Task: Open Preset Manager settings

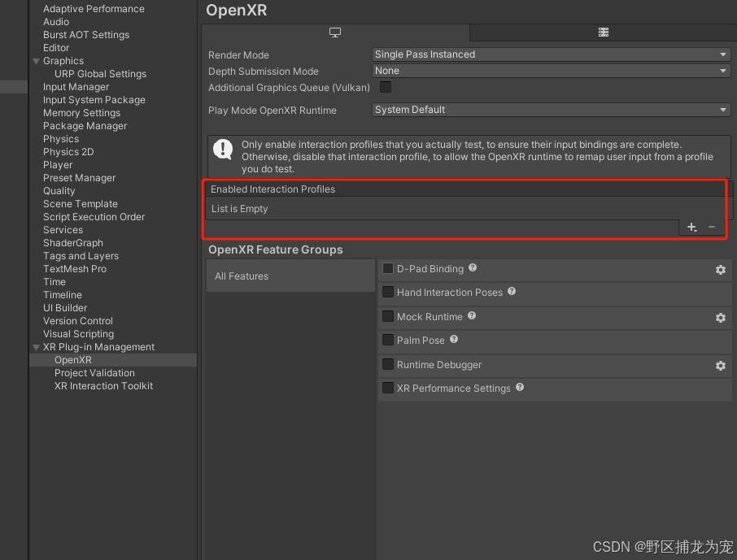Action: click(x=79, y=178)
